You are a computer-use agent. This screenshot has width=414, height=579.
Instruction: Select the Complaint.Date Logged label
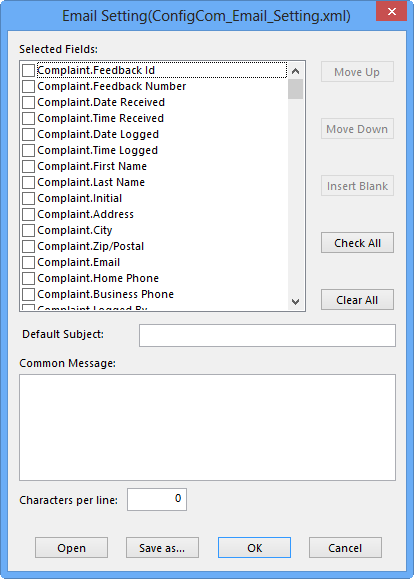98,134
